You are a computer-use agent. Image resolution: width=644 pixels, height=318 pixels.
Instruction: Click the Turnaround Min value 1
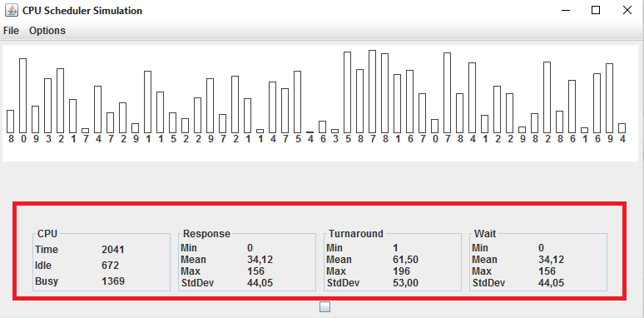pos(395,248)
